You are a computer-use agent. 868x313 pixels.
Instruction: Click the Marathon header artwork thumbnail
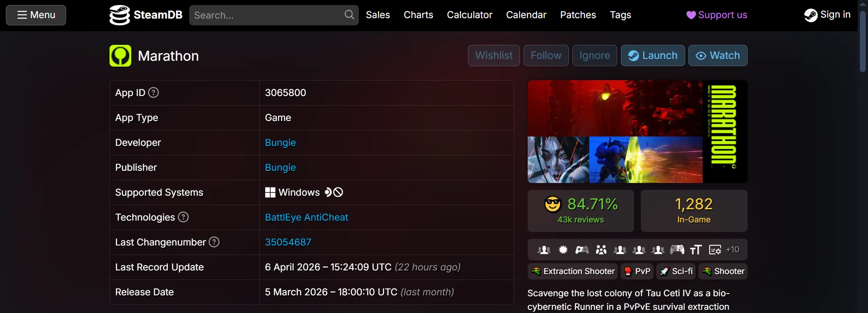point(637,131)
